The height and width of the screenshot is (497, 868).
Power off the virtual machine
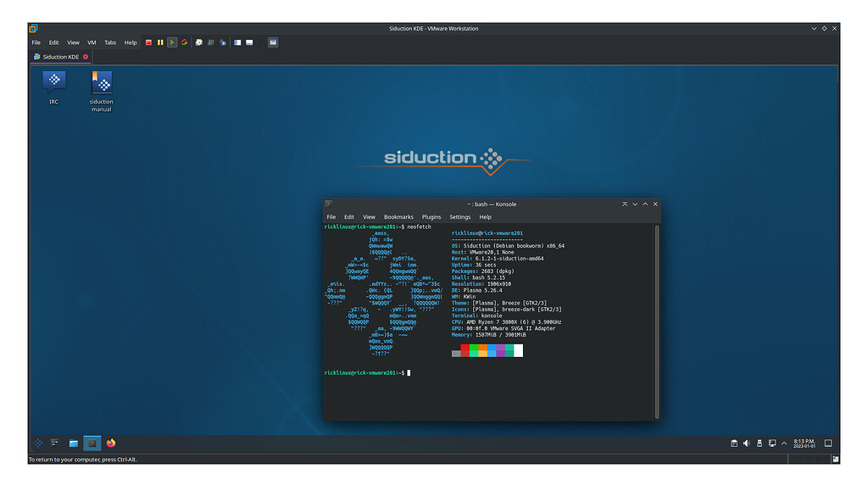point(148,42)
